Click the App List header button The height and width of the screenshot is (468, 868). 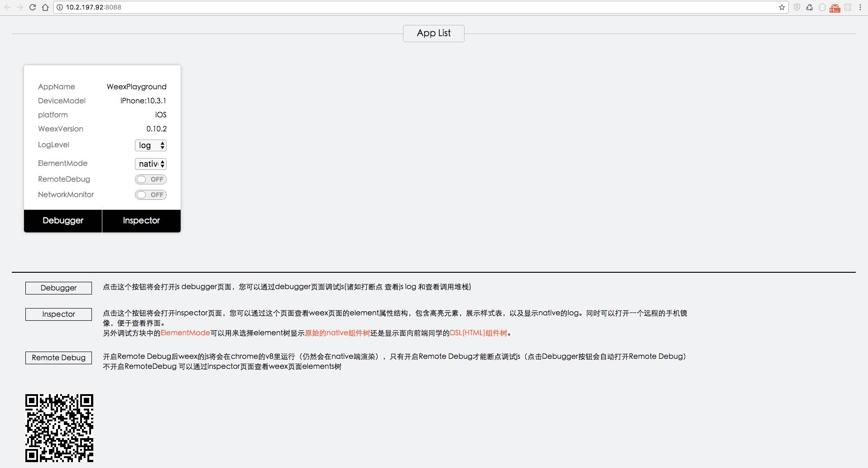434,33
